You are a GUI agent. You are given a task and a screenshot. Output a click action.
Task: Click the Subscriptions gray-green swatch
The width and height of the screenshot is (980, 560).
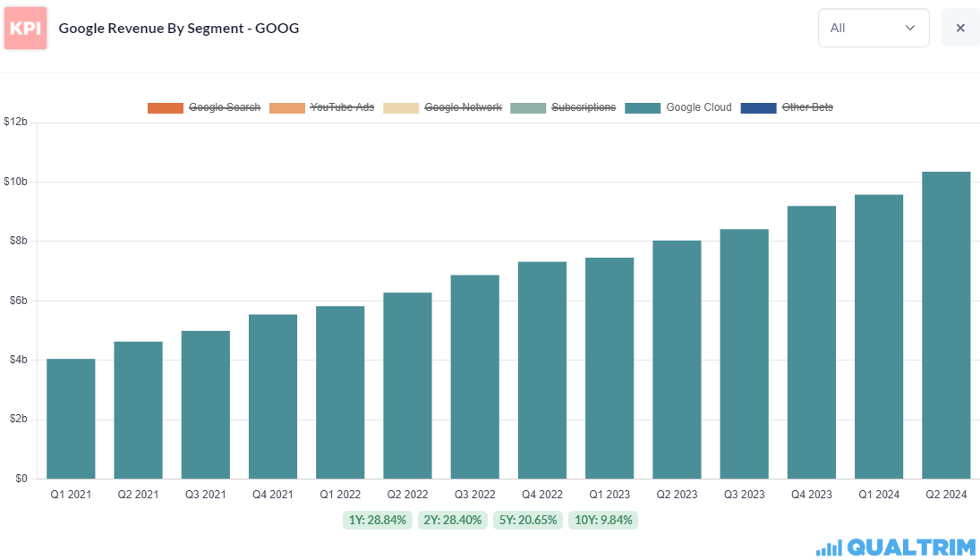click(529, 108)
